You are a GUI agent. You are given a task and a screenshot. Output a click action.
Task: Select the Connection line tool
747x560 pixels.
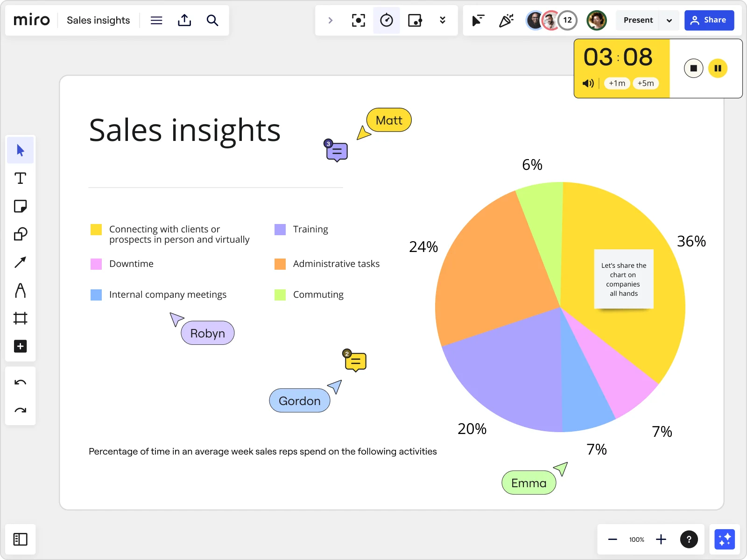pos(21,262)
